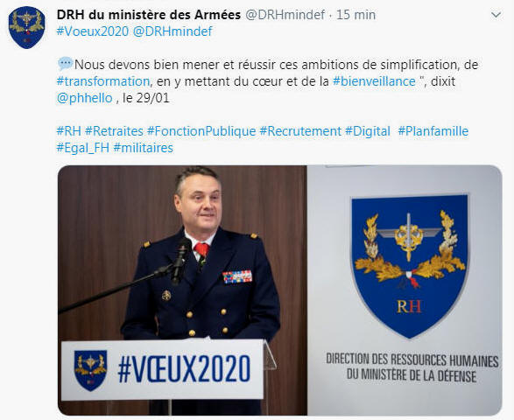Open the #militaires hashtag
Image resolution: width=514 pixels, height=420 pixels.
144,148
